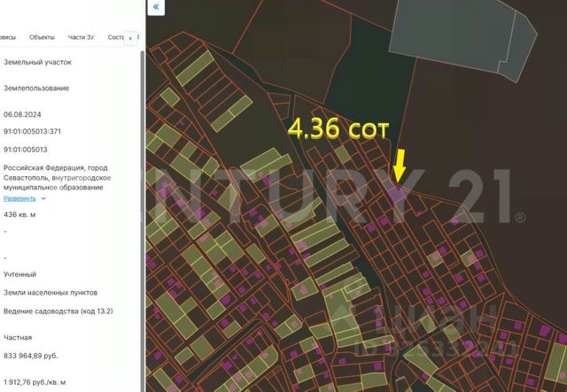This screenshot has width=567, height=392.
Task: Click the highlighted purple parcel on map
Action: (398, 195)
